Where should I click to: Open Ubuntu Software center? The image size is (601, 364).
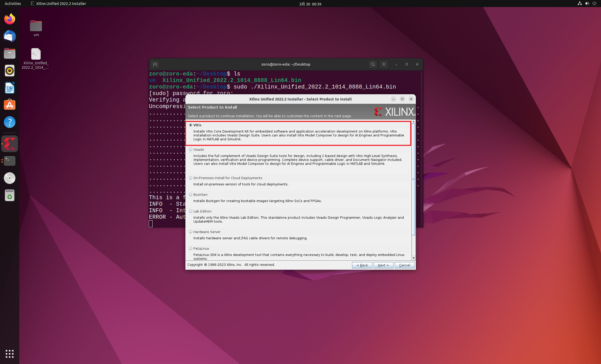point(10,105)
